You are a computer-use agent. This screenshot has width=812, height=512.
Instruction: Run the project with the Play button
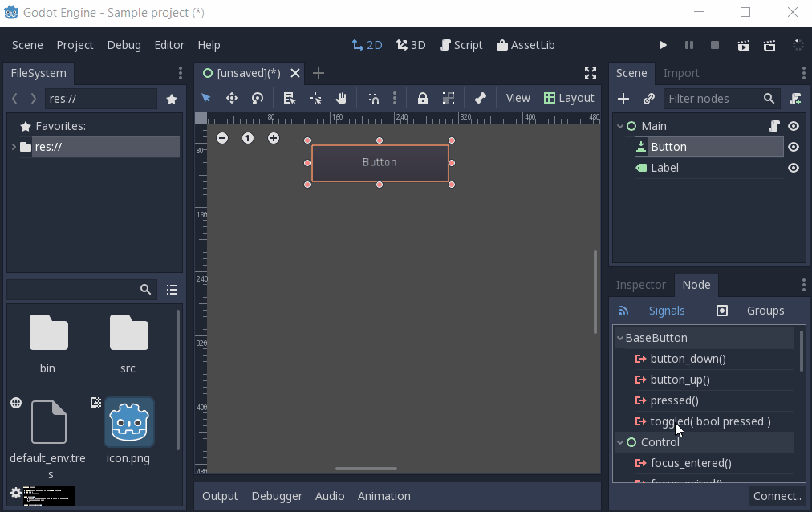coord(663,45)
